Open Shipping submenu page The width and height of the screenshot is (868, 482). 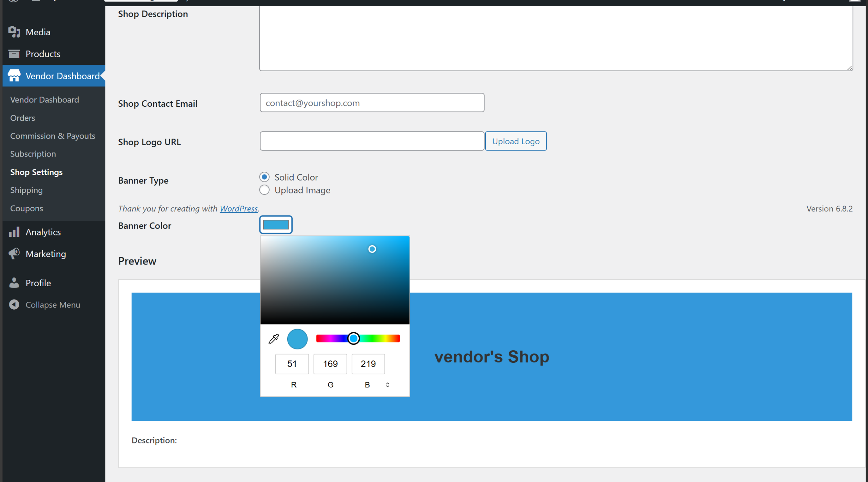pos(26,190)
